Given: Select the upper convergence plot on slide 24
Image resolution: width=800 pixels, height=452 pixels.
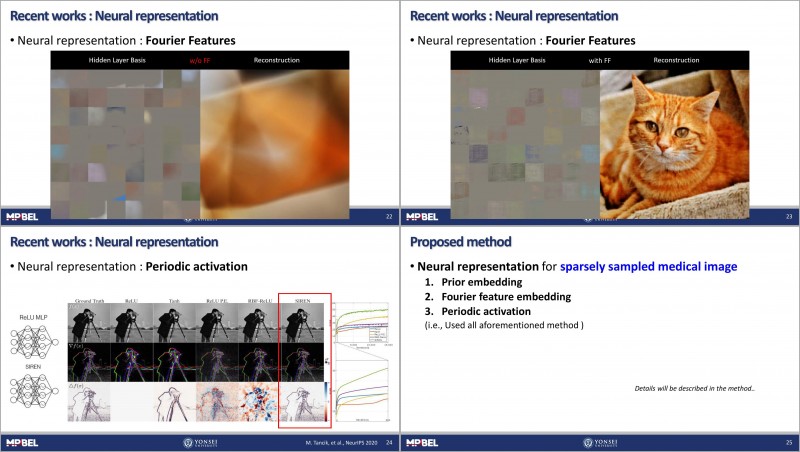Looking at the screenshot, I should (x=362, y=324).
